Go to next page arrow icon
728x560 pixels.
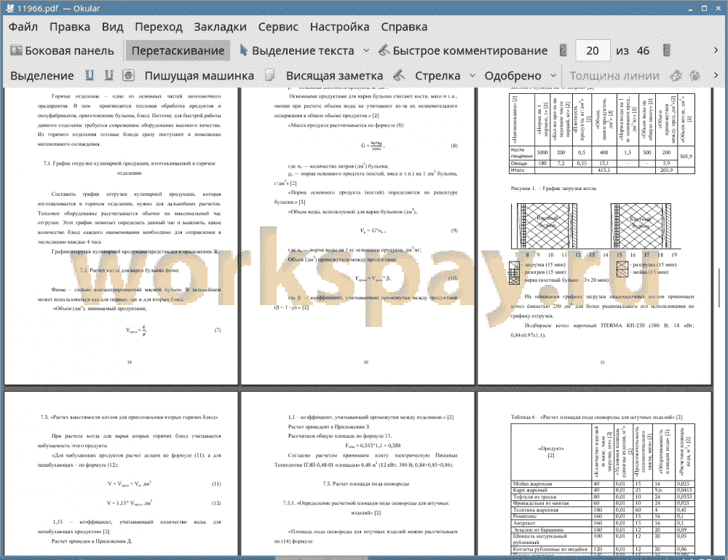[x=667, y=50]
